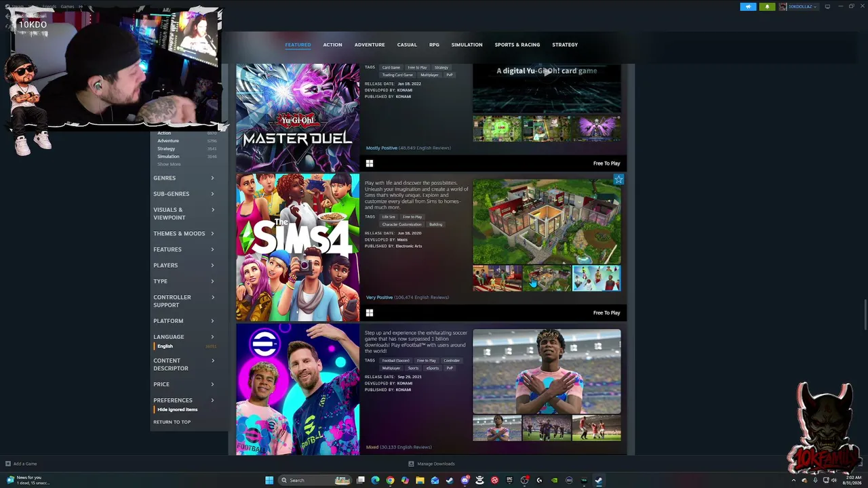The height and width of the screenshot is (488, 868).
Task: View The Sims 4 main house screenshot
Action: (547, 221)
